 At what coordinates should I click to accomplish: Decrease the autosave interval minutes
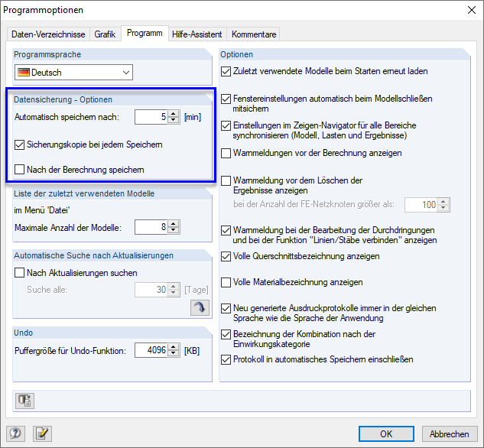174,120
